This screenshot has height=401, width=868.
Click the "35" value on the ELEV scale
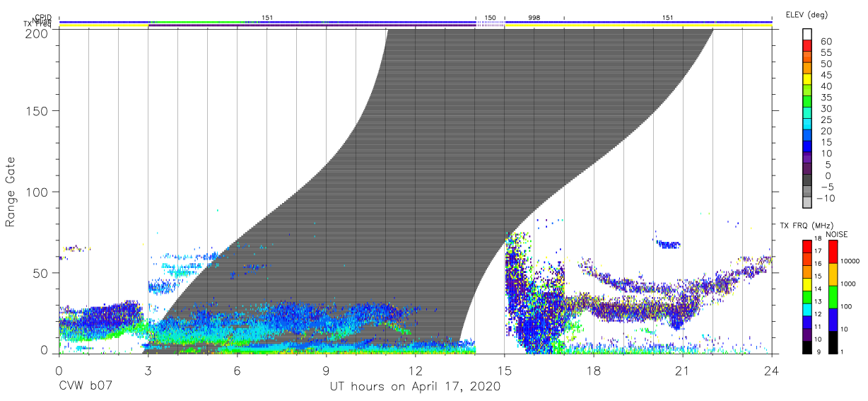pyautogui.click(x=826, y=98)
